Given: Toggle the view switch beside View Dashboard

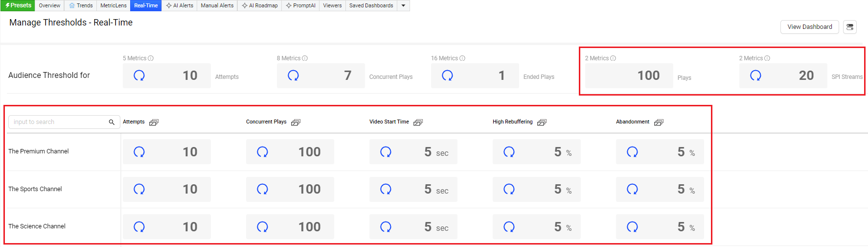Looking at the screenshot, I should [x=850, y=27].
